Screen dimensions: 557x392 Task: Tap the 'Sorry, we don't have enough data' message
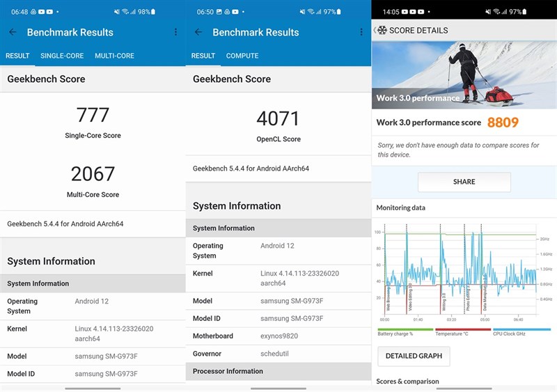coord(458,150)
